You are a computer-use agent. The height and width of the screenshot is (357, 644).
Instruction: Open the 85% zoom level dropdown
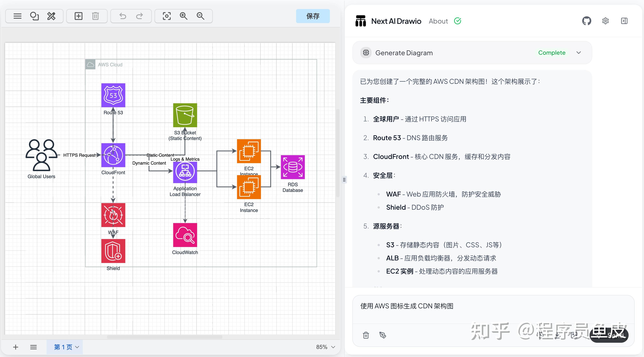point(325,347)
